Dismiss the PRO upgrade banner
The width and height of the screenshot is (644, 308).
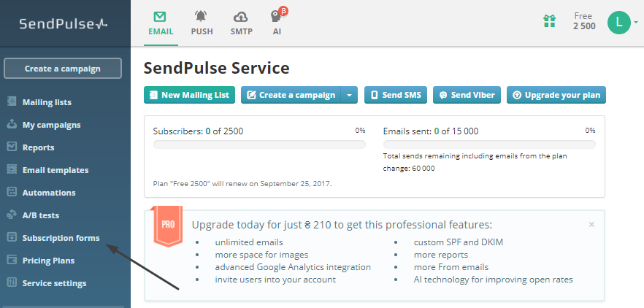tap(591, 224)
